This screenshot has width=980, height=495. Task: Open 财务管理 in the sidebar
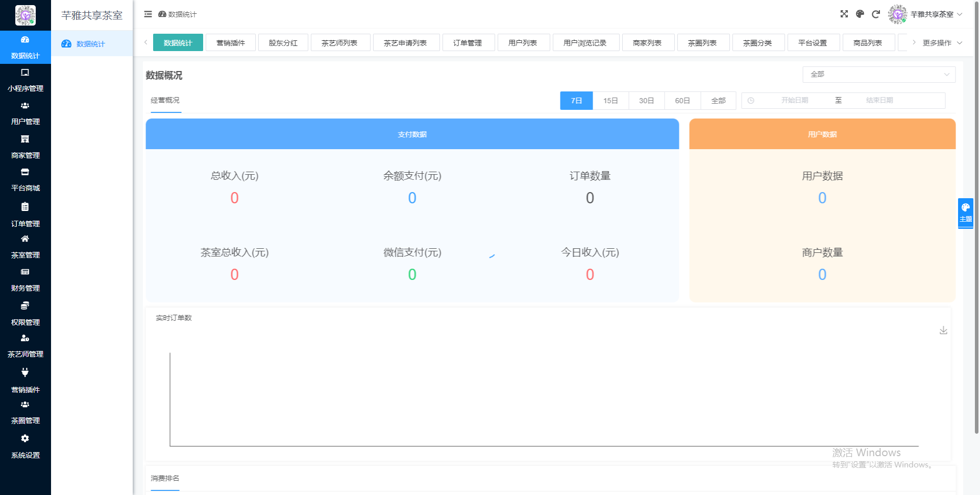25,280
